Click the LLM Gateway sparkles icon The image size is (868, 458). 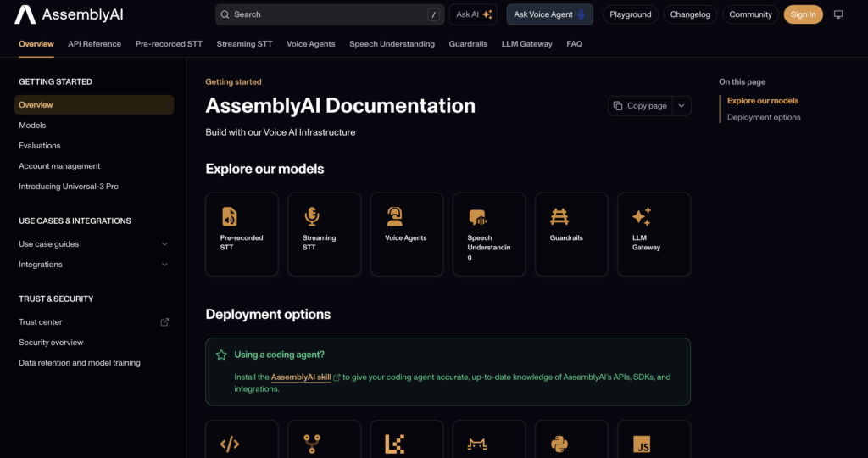point(642,216)
